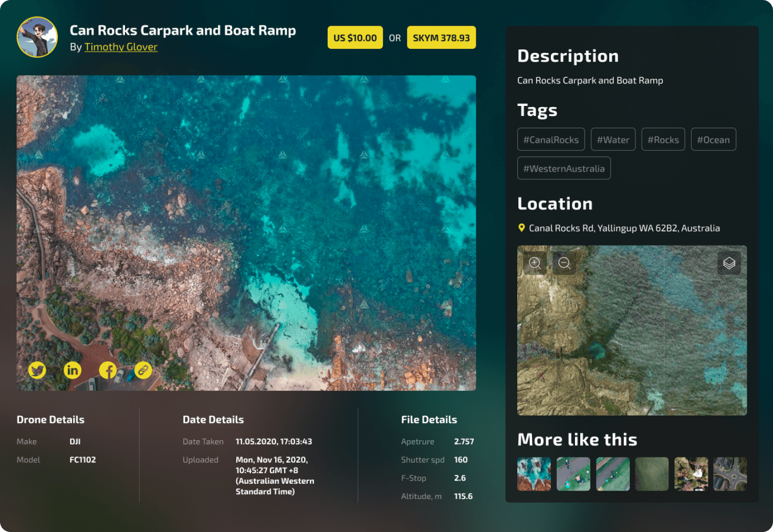Open Timothy Glover's profile avatar
Viewport: 773px width, 532px height.
(x=37, y=37)
